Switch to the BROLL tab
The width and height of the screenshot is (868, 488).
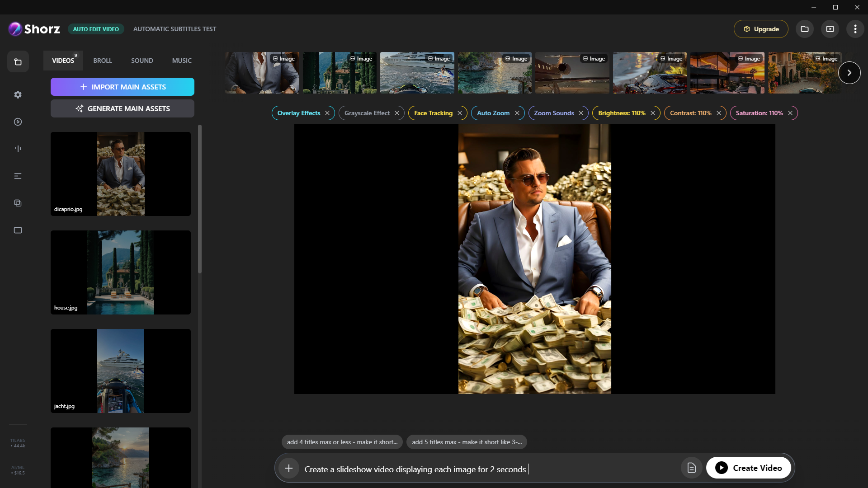(103, 60)
